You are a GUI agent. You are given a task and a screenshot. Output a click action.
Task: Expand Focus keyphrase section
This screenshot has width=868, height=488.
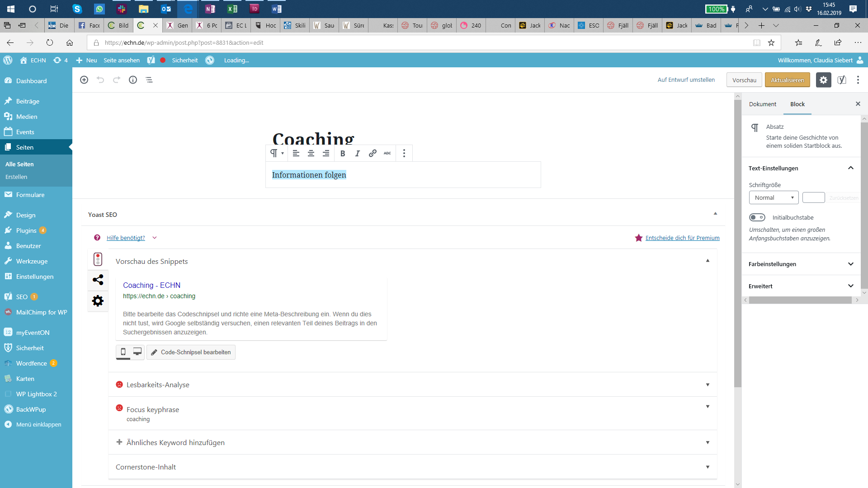click(x=413, y=413)
